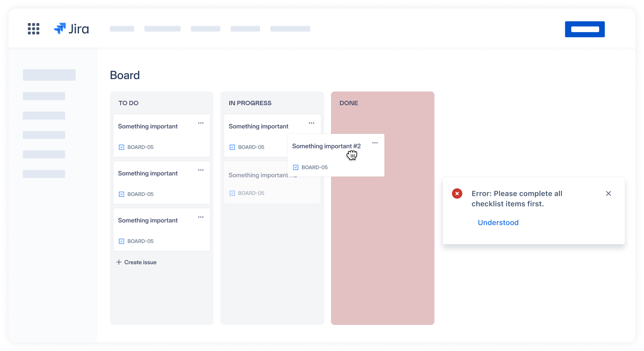The image size is (644, 351).
Task: Click task icon on third TO DO card
Action: tap(121, 241)
